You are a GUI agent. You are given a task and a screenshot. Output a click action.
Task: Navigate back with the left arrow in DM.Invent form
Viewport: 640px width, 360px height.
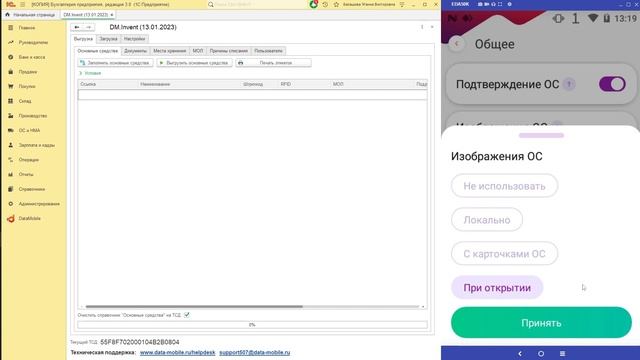pos(77,27)
